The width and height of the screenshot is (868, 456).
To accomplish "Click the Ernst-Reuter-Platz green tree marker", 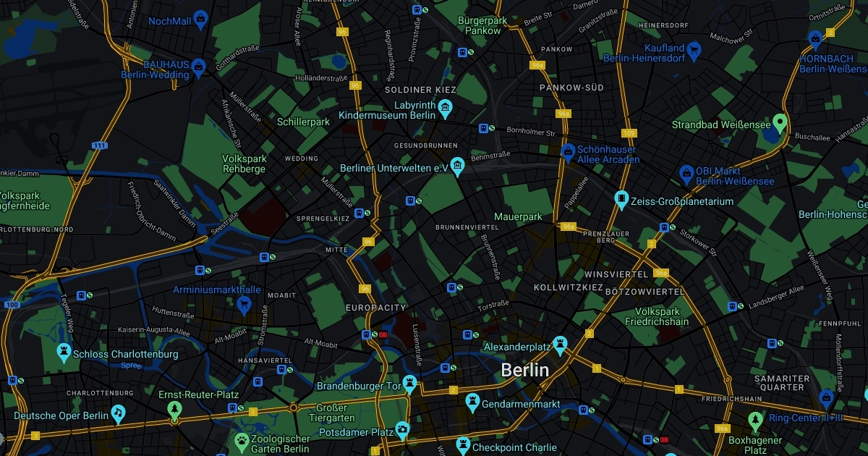I will (174, 410).
